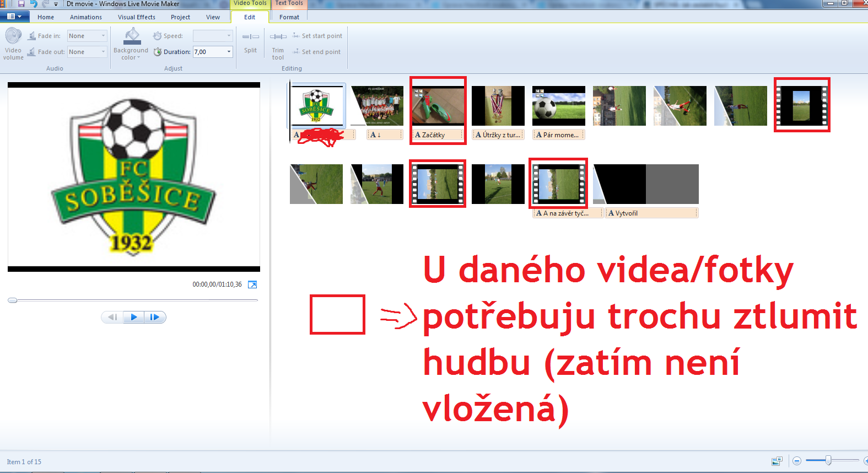Open the Movie Maker application menu button
This screenshot has height=473, width=868.
click(15, 17)
